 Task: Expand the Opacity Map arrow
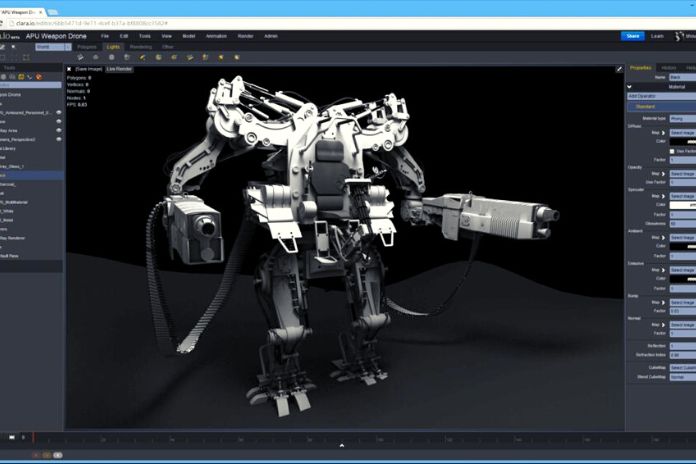pos(664,174)
